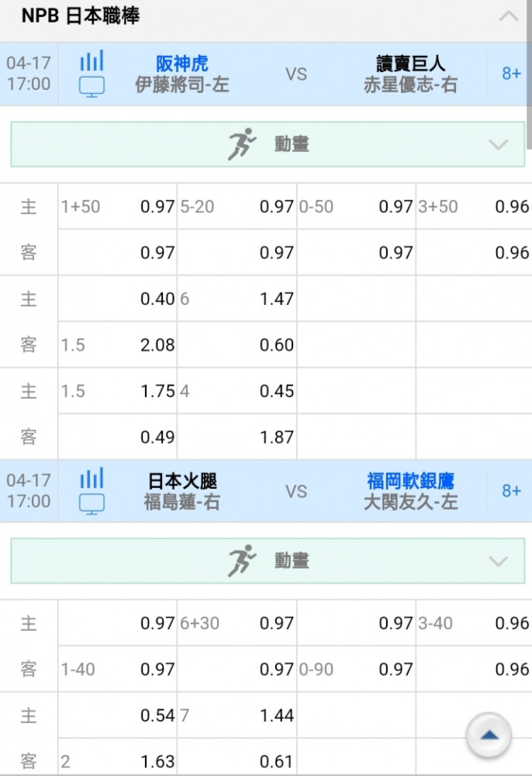
Task: Select home 3+50 odds 0.96 first match
Action: [474, 206]
